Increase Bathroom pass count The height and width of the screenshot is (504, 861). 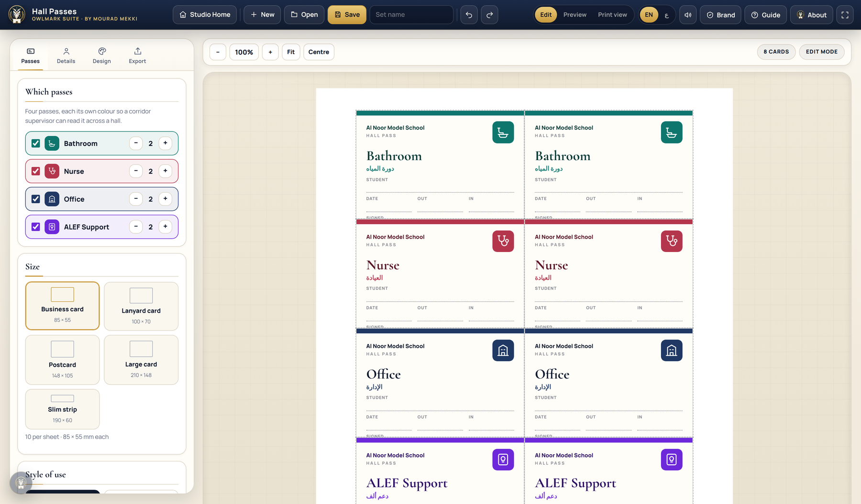point(165,143)
